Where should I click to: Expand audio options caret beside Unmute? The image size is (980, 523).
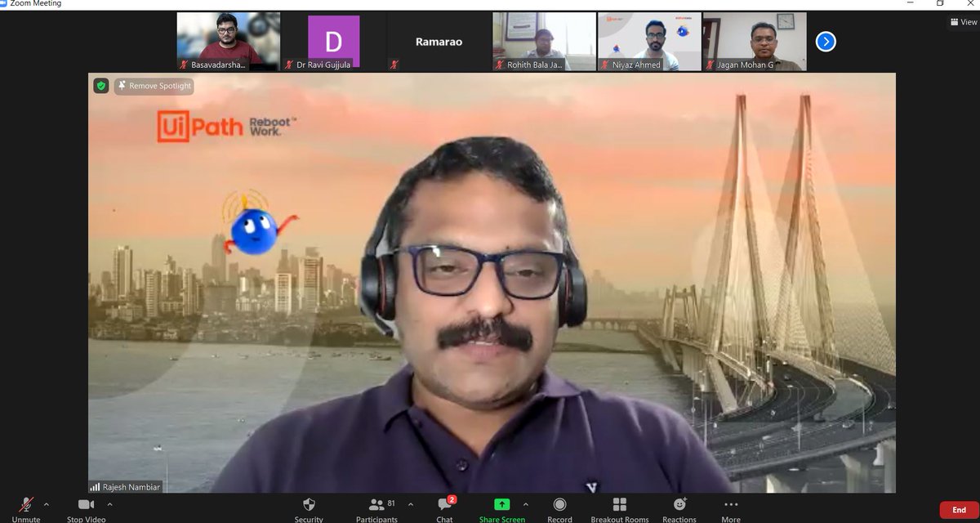click(x=47, y=504)
